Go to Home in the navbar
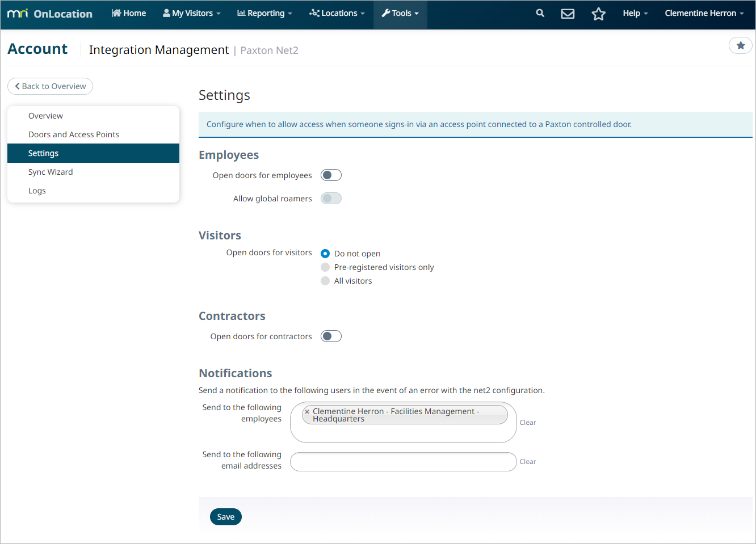Viewport: 756px width, 544px height. [129, 13]
